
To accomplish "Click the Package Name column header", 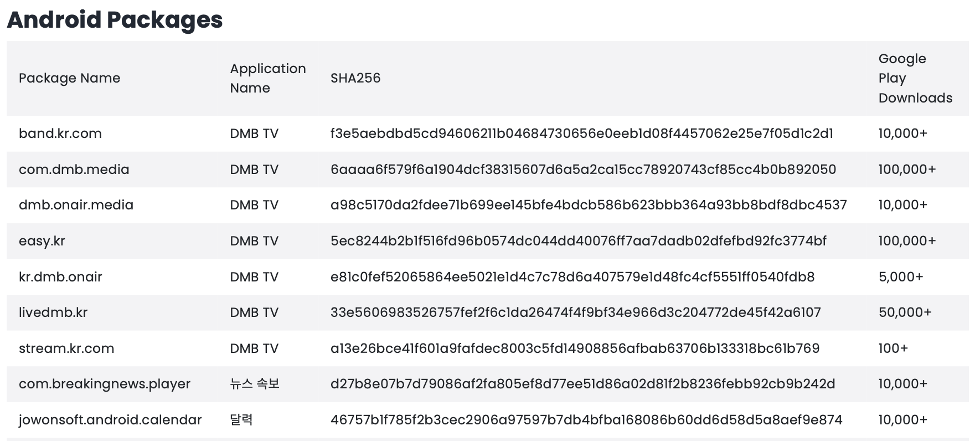I will 69,78.
